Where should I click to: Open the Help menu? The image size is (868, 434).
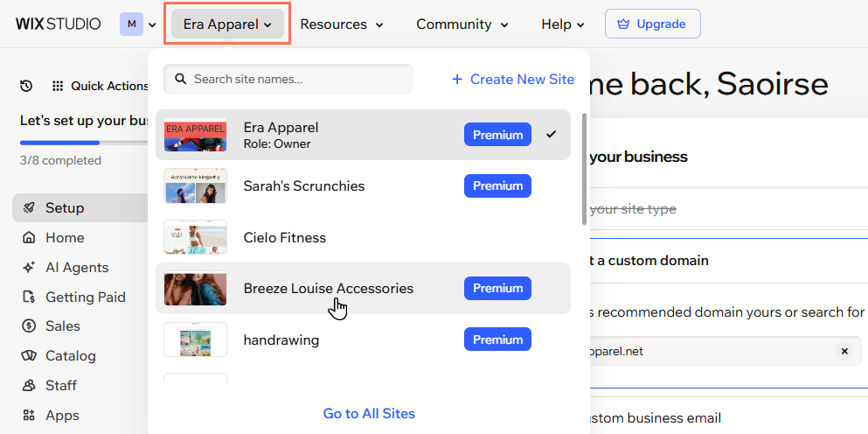point(562,24)
